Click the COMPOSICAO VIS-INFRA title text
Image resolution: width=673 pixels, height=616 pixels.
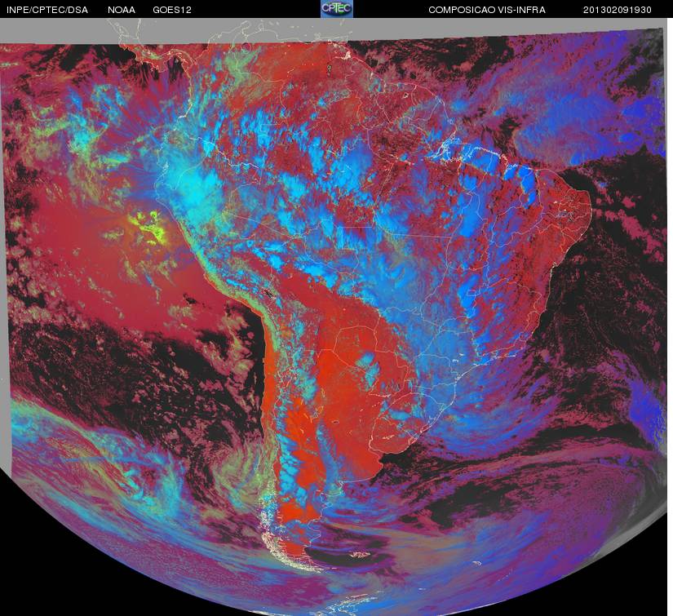coord(487,10)
